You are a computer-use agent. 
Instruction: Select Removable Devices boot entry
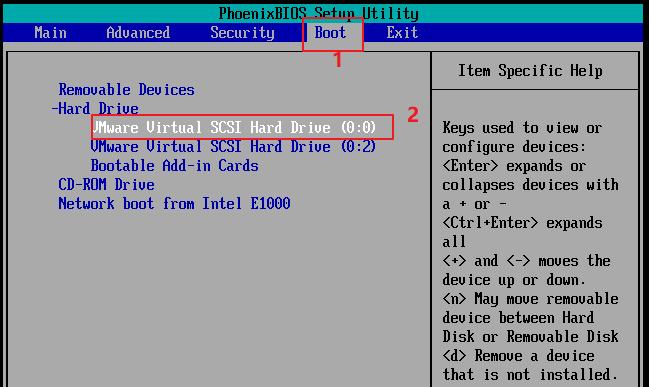(x=127, y=90)
